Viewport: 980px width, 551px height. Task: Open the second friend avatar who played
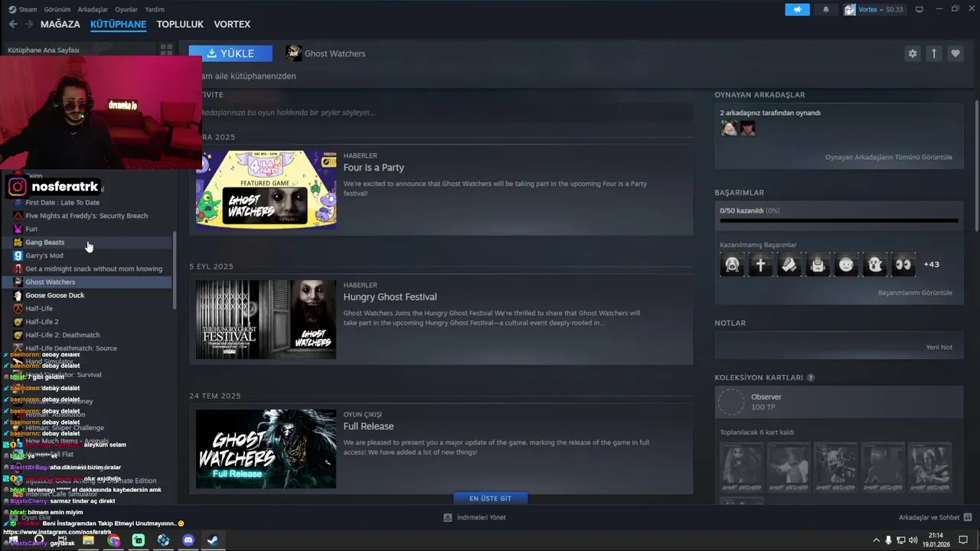coord(747,128)
